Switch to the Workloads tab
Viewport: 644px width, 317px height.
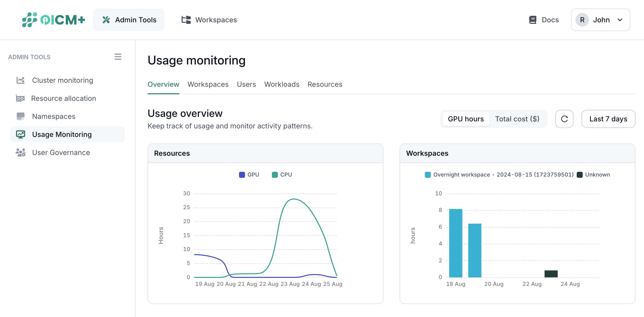282,84
